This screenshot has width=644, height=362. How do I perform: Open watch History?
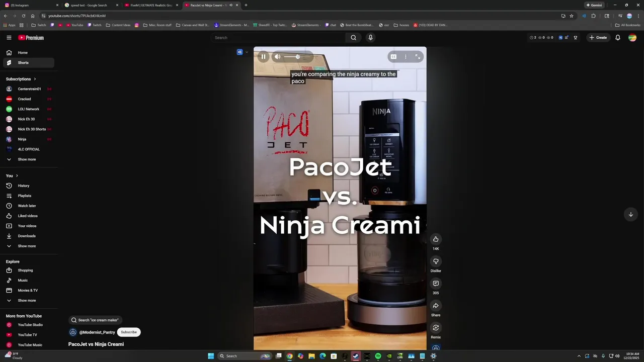tap(29, 186)
